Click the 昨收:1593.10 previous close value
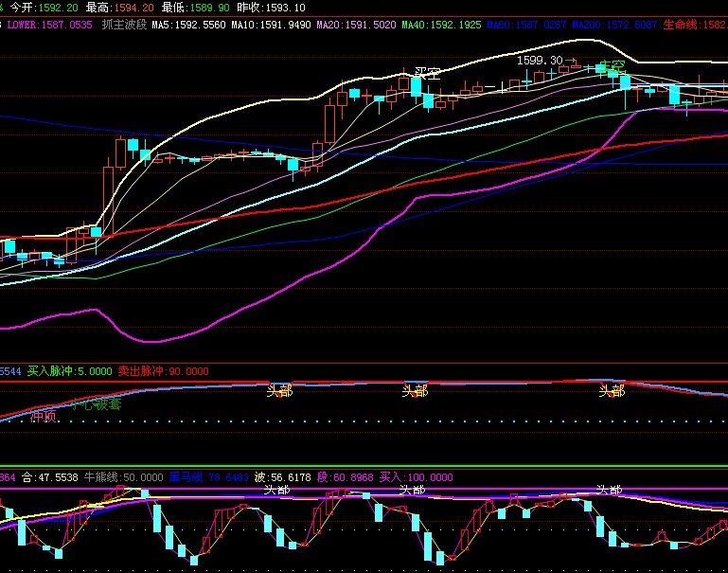The image size is (728, 573). [271, 8]
